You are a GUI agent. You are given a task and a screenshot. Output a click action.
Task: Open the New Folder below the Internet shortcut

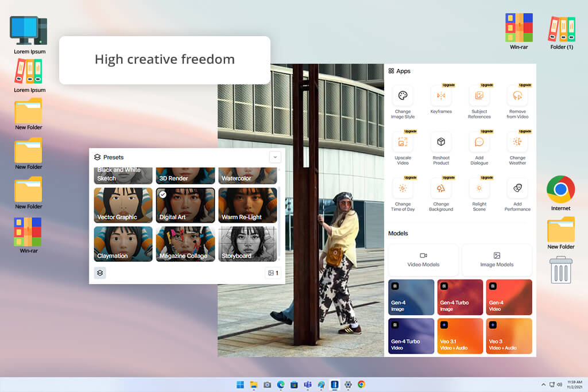pos(560,233)
